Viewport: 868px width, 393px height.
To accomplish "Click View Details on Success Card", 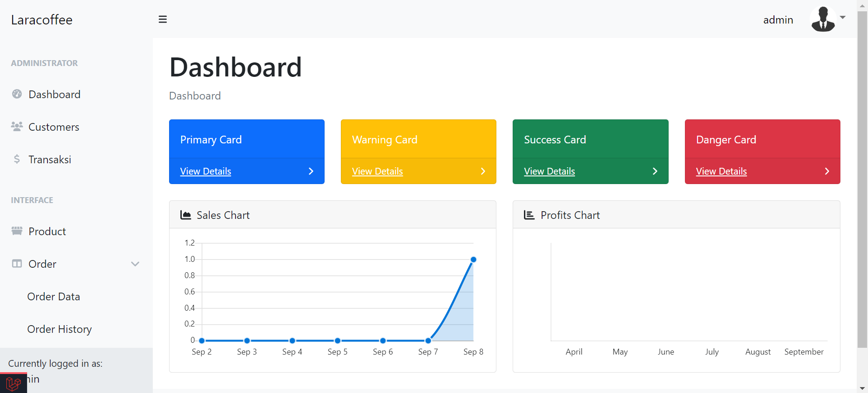I will [x=549, y=171].
